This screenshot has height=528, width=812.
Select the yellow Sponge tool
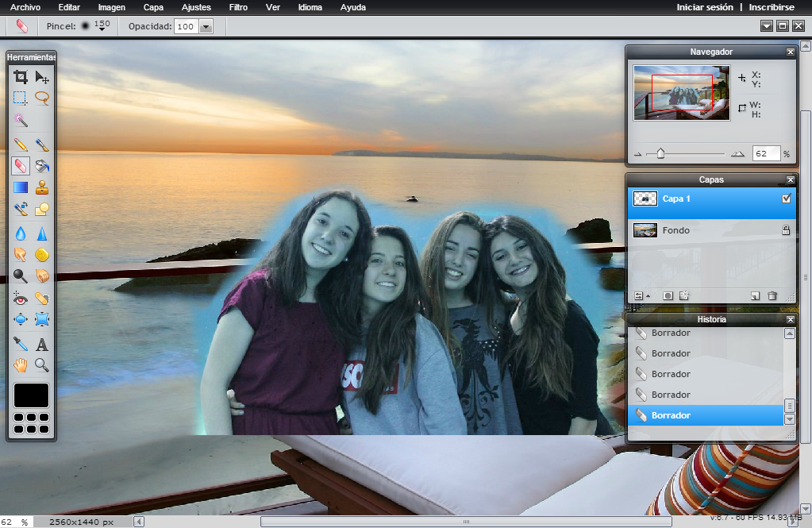42,254
